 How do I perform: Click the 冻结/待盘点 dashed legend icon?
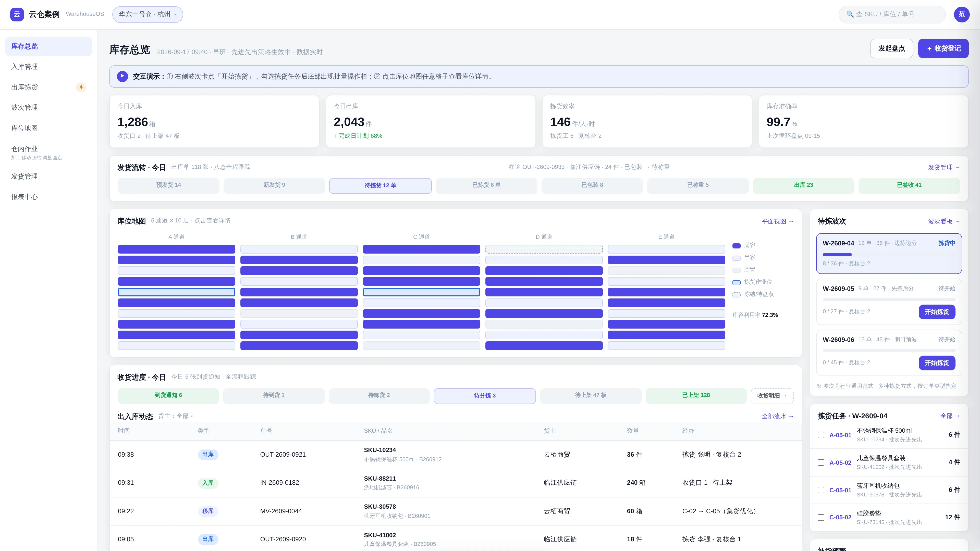click(x=737, y=295)
